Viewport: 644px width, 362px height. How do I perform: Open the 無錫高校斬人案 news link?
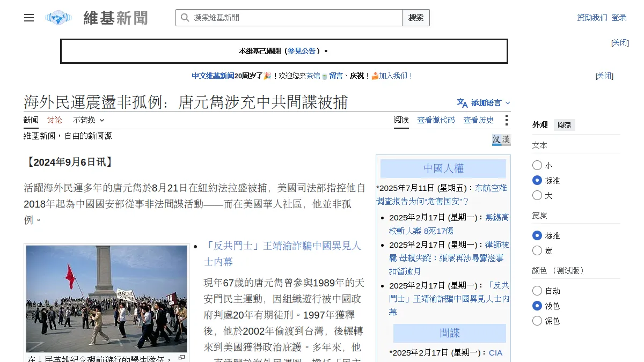(449, 224)
